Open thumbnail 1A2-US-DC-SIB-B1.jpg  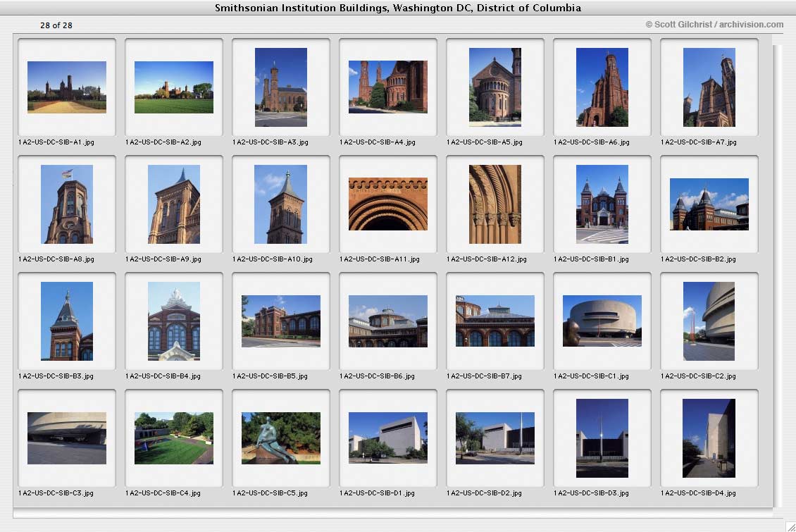click(602, 204)
